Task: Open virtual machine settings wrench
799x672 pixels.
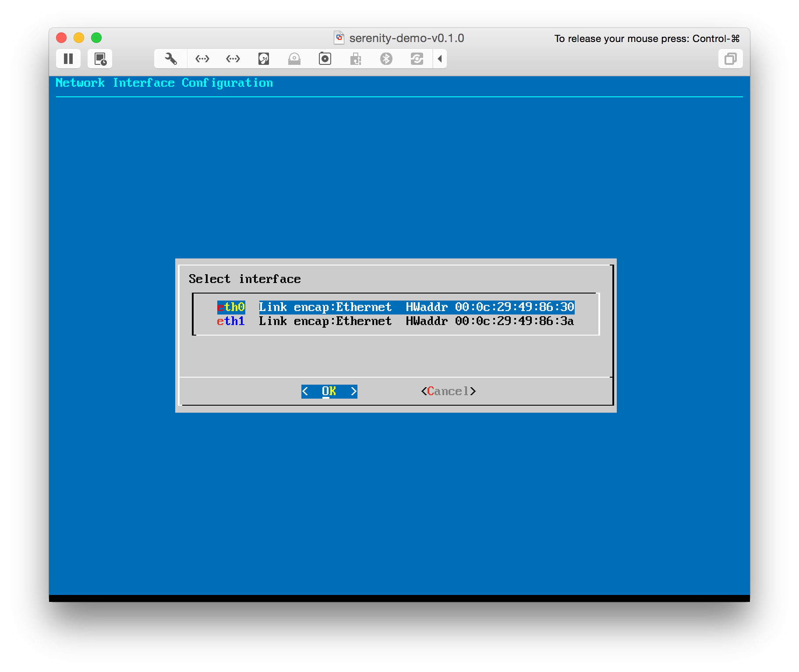Action: click(x=171, y=59)
